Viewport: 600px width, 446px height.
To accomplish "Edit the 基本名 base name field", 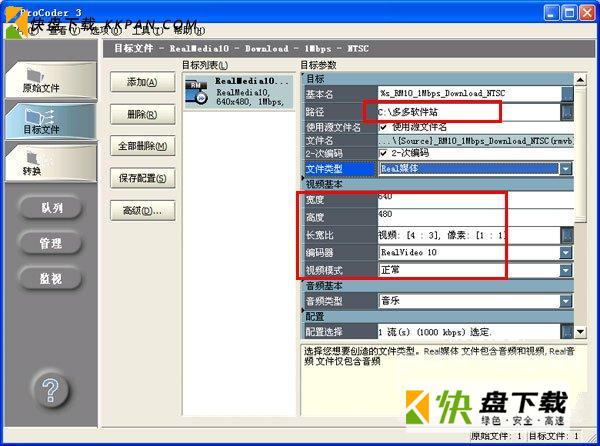I will (470, 93).
